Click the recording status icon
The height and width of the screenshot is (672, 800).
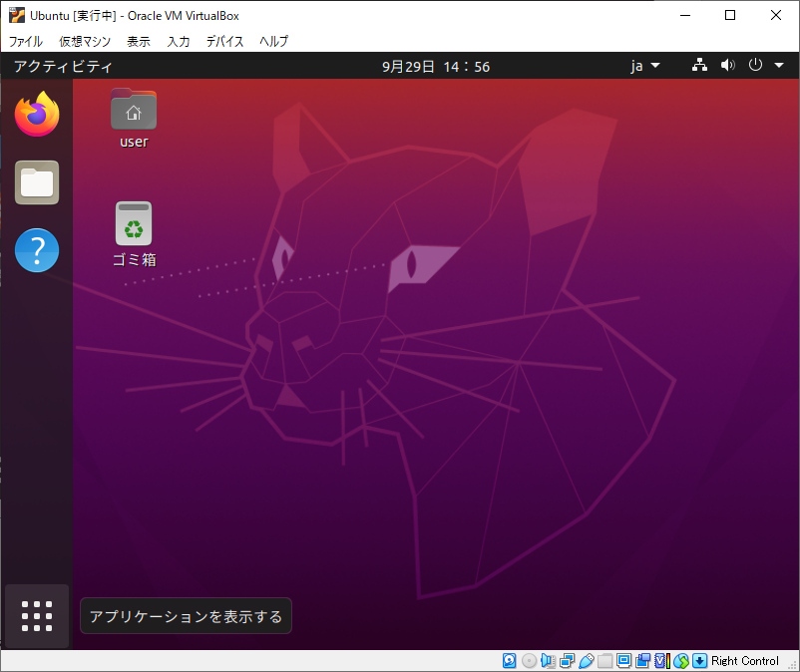pos(642,661)
